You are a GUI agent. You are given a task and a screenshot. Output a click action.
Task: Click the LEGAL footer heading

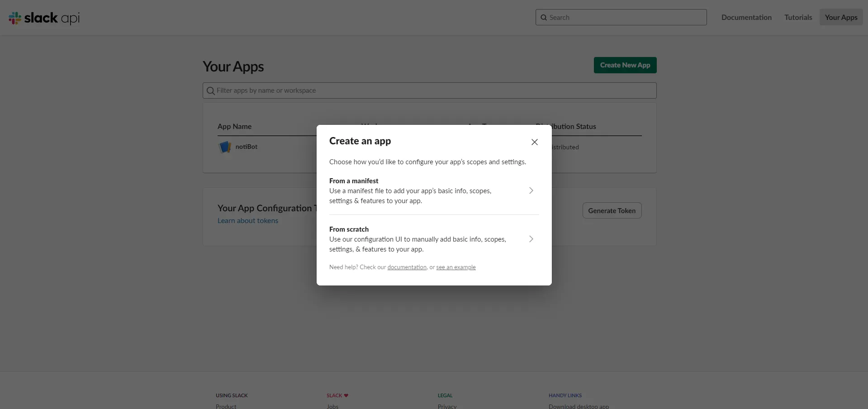pos(445,395)
